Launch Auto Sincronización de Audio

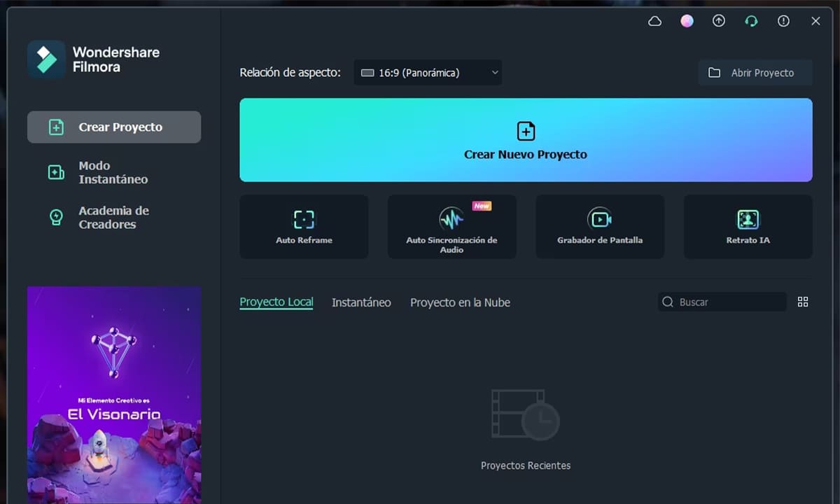point(451,227)
